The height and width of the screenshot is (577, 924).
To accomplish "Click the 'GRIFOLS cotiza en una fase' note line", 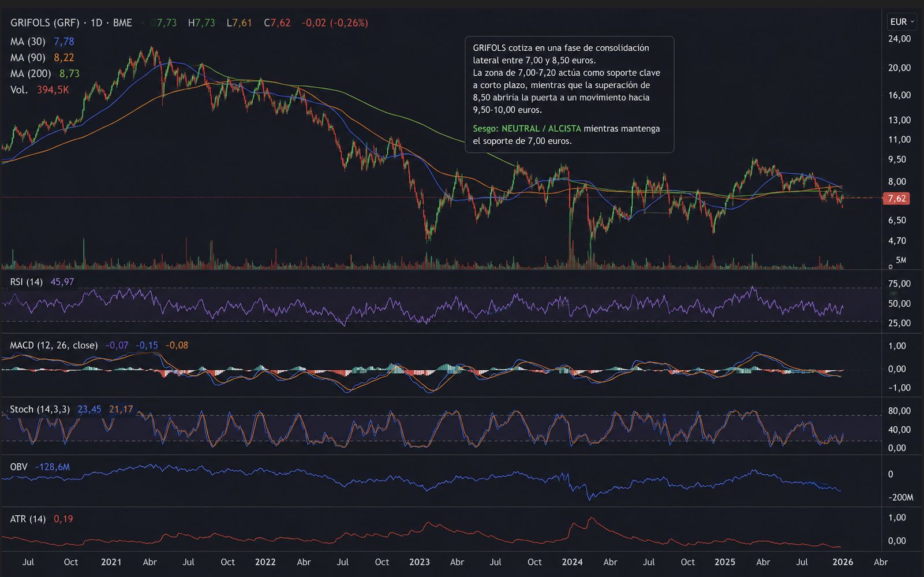I will 561,48.
